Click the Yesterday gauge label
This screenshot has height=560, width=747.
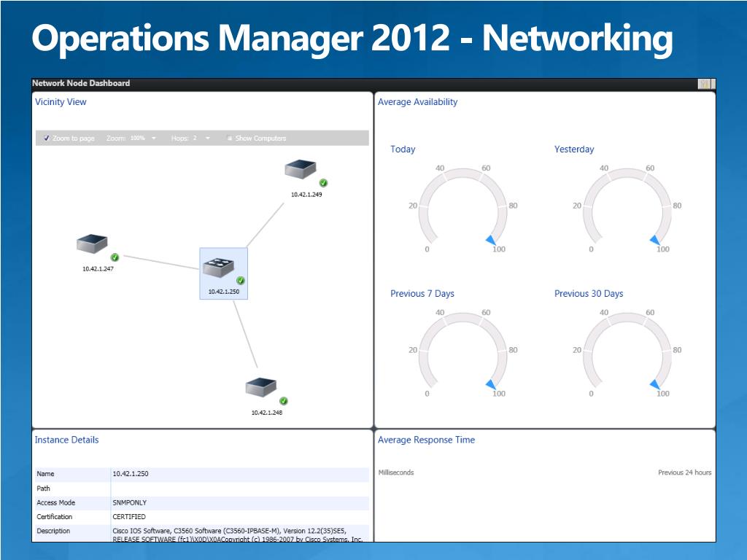(574, 149)
